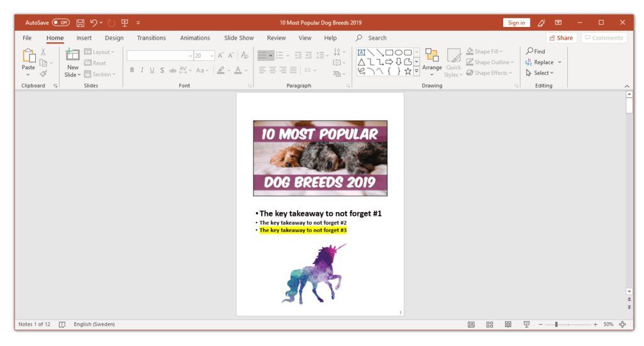Click the Redo icon in quick access
This screenshot has height=346, width=644.
coord(111,23)
